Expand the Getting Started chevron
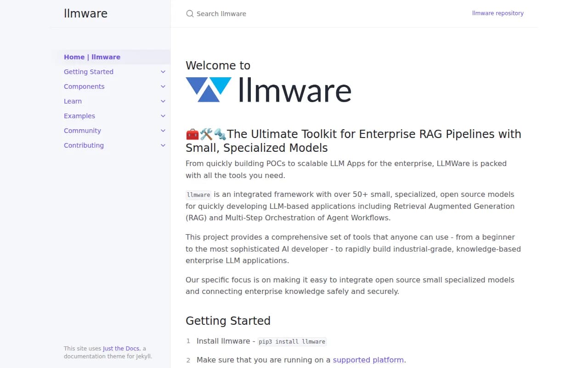Viewport: 588px width, 368px height. tap(163, 72)
